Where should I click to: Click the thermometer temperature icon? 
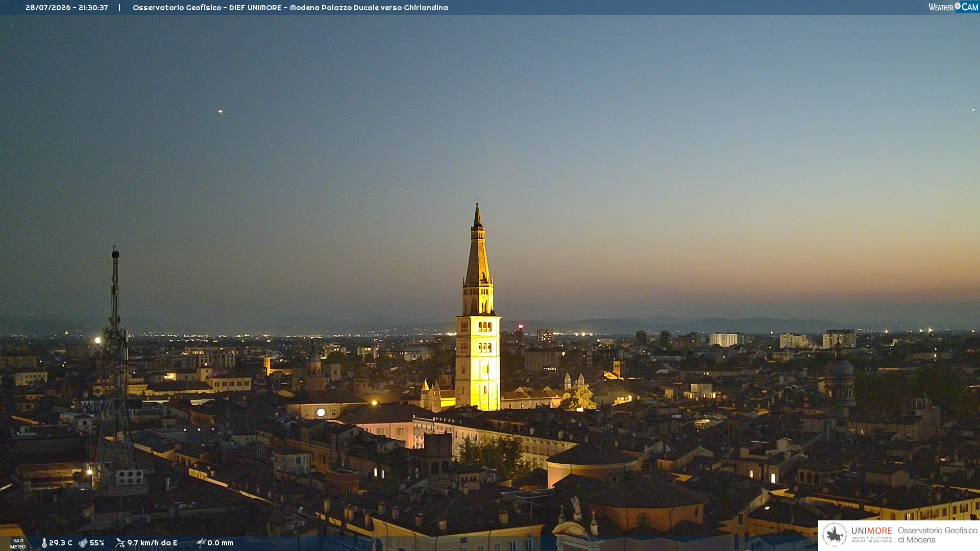(x=44, y=543)
